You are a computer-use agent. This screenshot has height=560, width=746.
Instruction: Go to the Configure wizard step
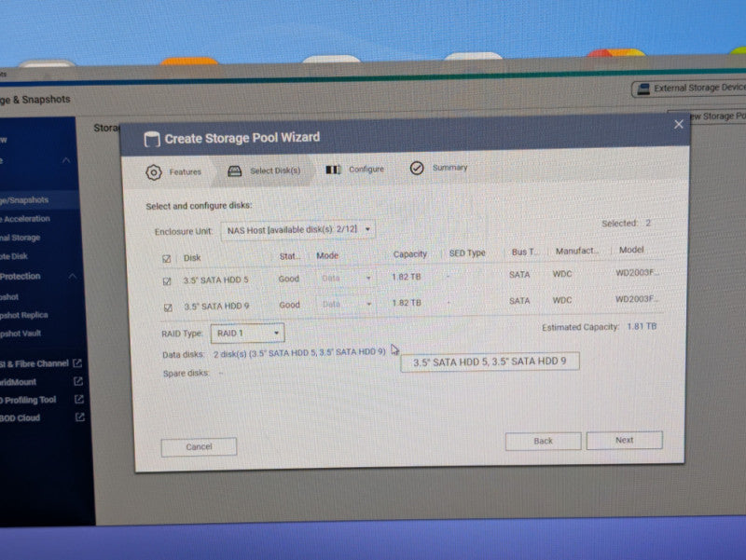(x=355, y=170)
